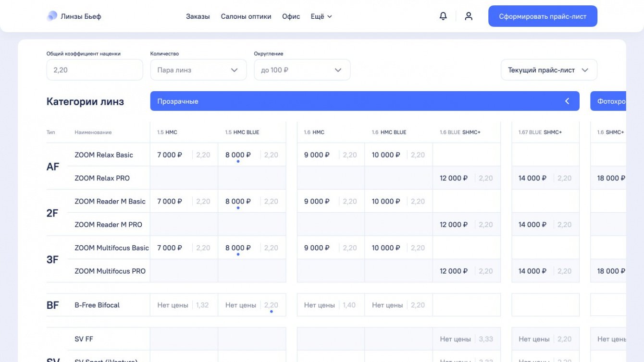The image size is (644, 362).
Task: Click the arrow next to Ещё
Action: pos(330,17)
